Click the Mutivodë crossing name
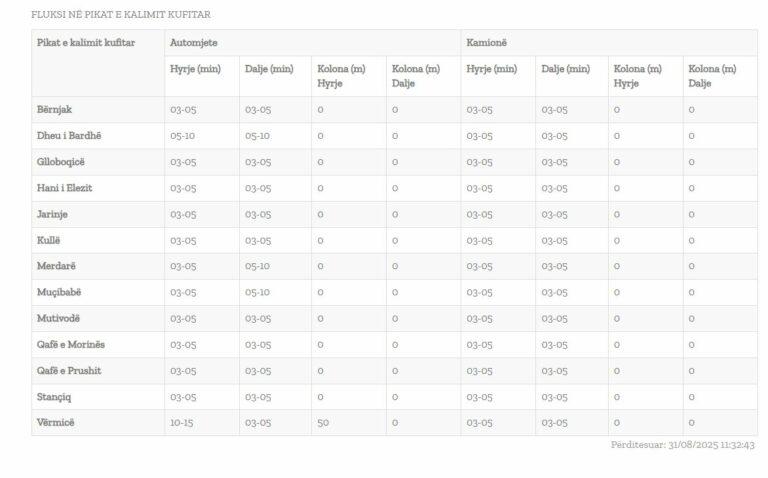The image size is (768, 478). 60,318
